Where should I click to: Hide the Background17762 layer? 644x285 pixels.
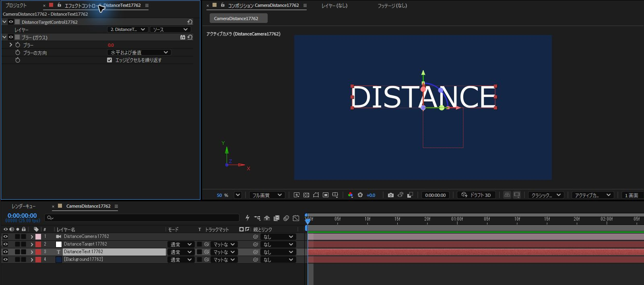pyautogui.click(x=6, y=260)
